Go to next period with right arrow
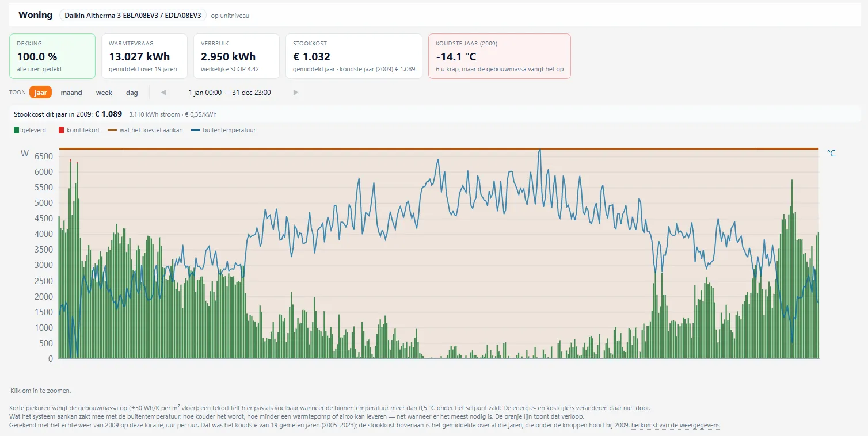The image size is (868, 436). click(296, 93)
